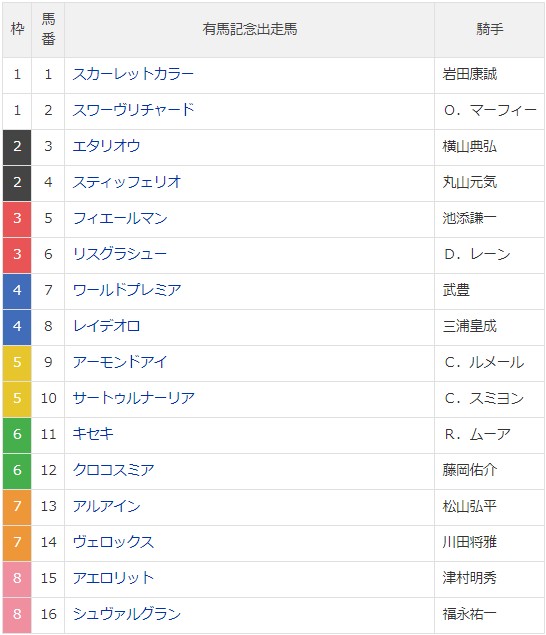The image size is (546, 635).
Task: Open the ヴェロックス horse link
Action: [x=113, y=543]
